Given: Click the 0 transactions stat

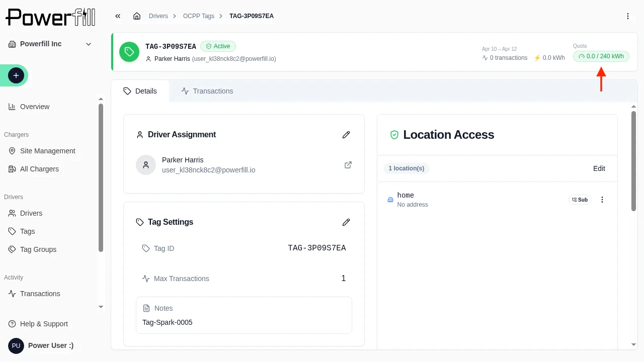Looking at the screenshot, I should click(505, 58).
